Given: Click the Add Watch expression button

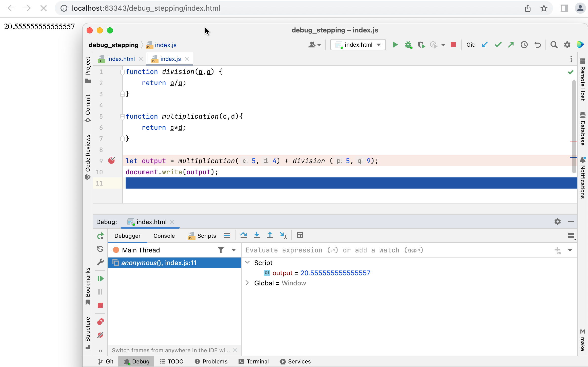Looking at the screenshot, I should [558, 250].
